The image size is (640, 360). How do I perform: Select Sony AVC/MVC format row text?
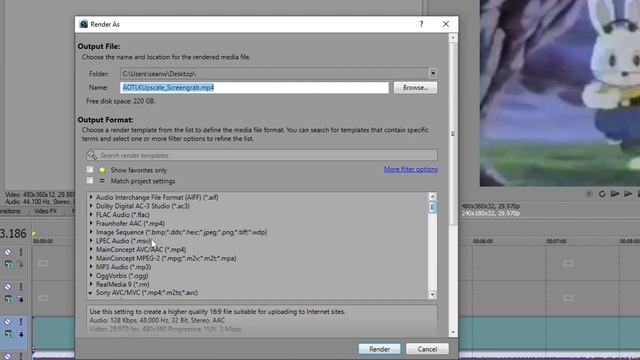tap(147, 293)
